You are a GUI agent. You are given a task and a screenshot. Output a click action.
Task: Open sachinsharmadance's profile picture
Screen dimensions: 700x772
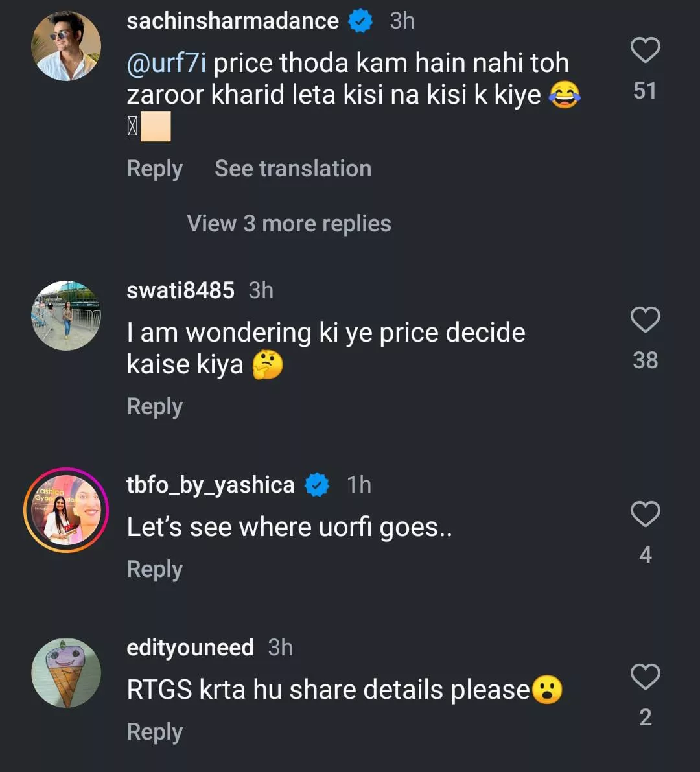click(66, 46)
